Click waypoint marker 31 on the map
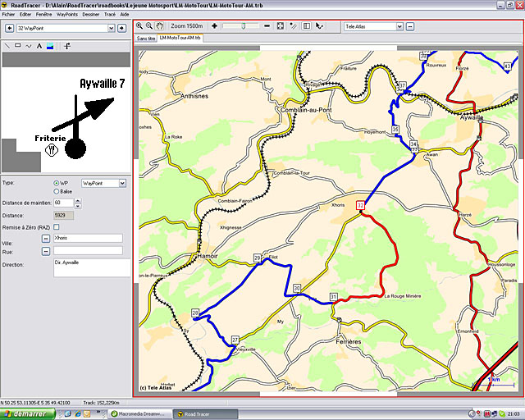 334,296
